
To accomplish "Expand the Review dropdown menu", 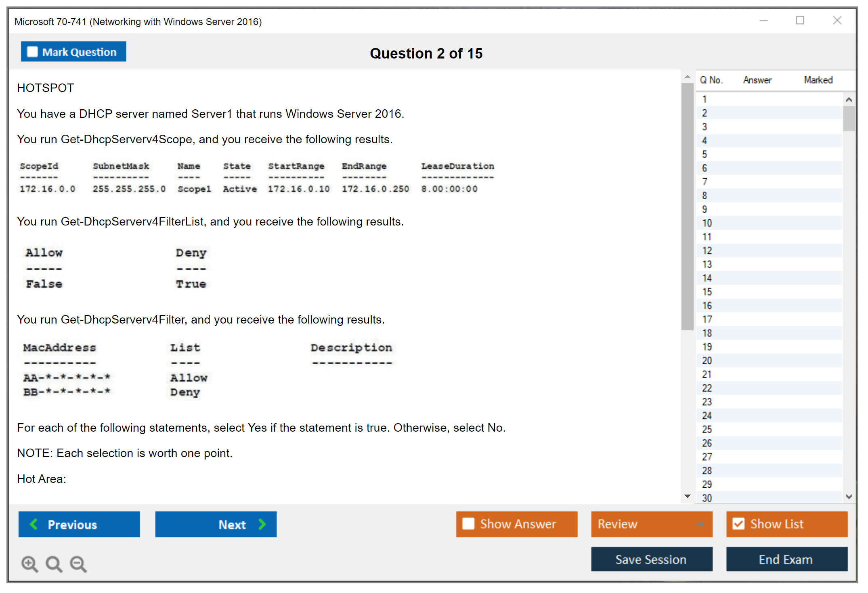I will [700, 524].
